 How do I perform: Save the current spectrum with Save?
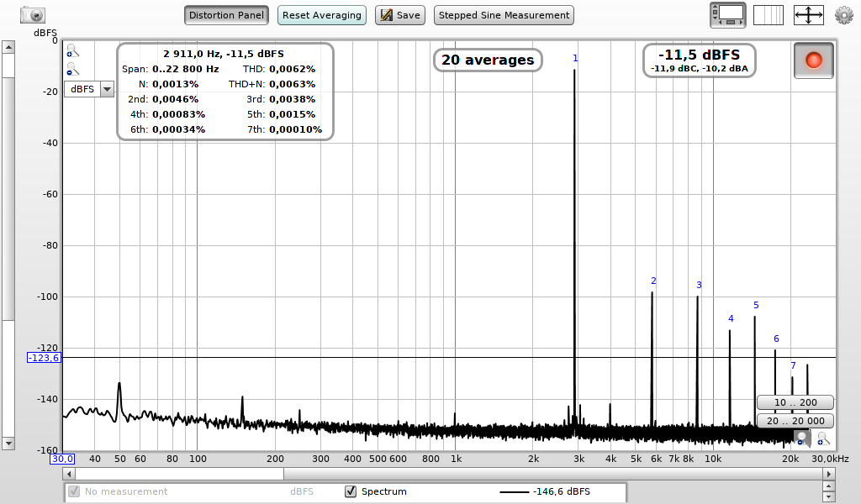[x=400, y=15]
